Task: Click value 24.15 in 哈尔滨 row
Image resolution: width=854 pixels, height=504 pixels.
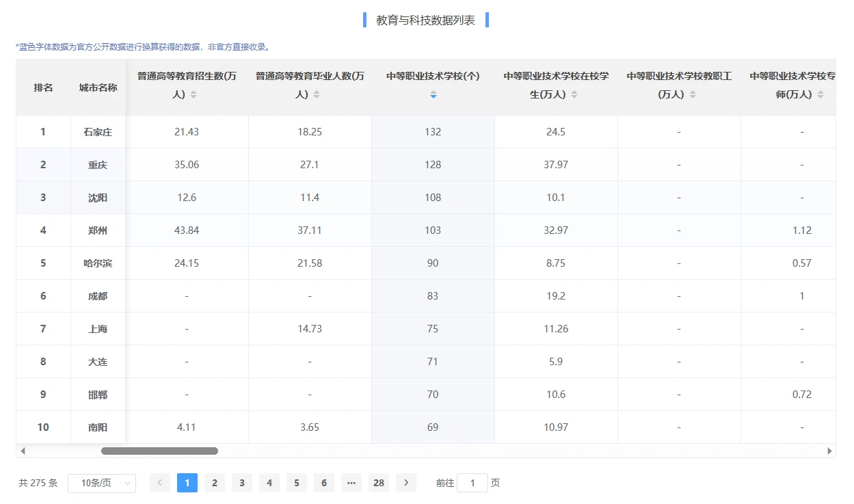Action: pos(187,263)
